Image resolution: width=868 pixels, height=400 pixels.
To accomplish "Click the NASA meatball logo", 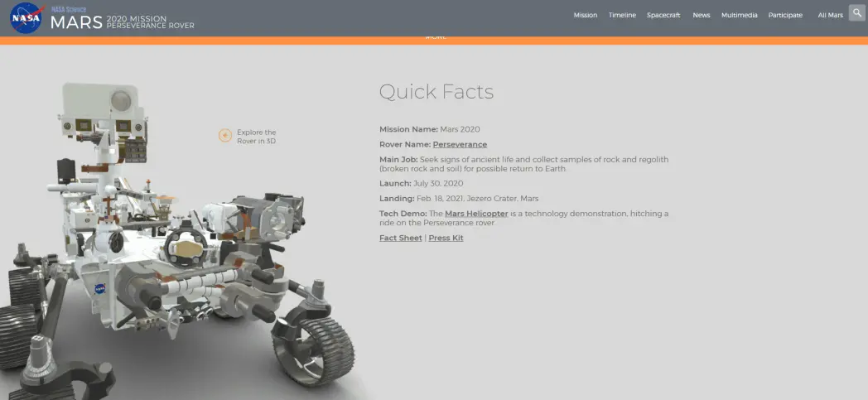I will tap(26, 17).
